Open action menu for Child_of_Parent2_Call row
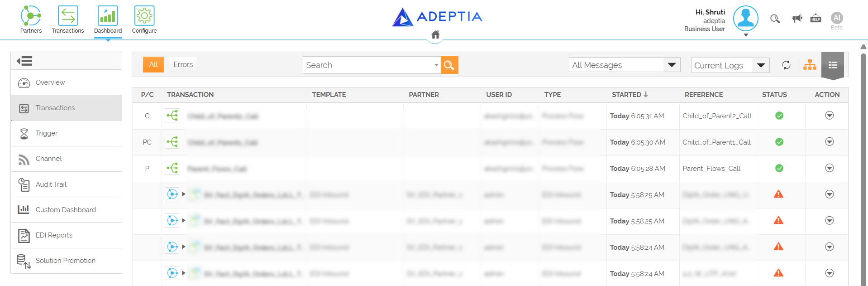Image resolution: width=868 pixels, height=286 pixels. pyautogui.click(x=830, y=116)
